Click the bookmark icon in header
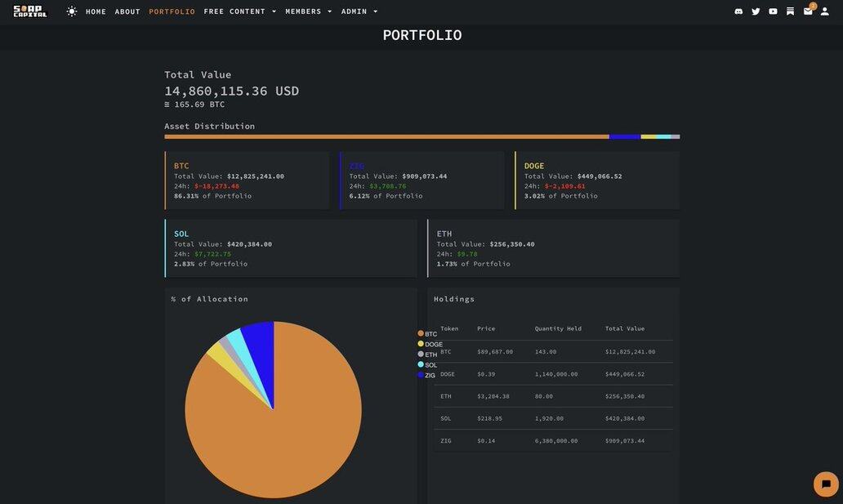 [790, 11]
